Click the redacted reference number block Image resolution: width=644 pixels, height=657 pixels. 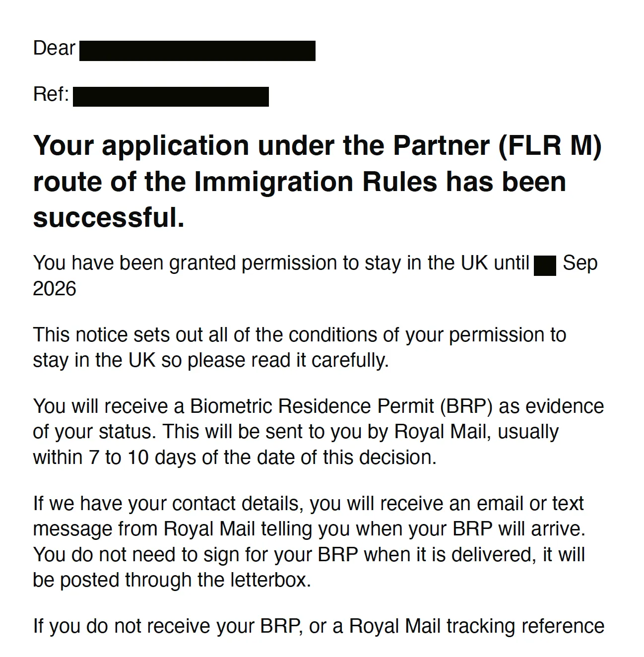click(171, 96)
